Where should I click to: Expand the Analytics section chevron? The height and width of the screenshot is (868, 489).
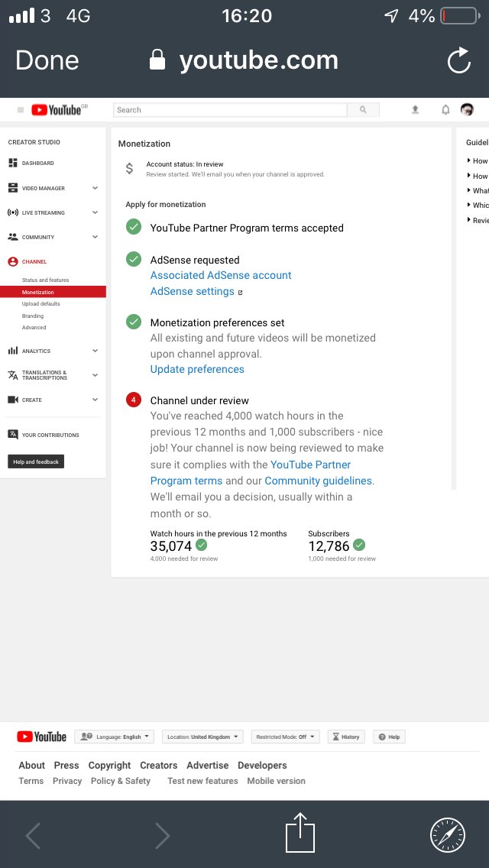[x=96, y=351]
